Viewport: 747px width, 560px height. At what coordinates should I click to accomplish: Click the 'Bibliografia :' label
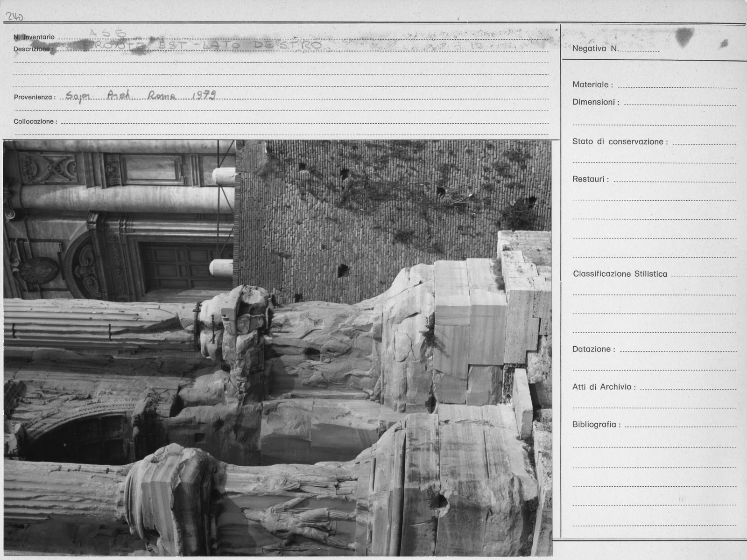tap(597, 425)
